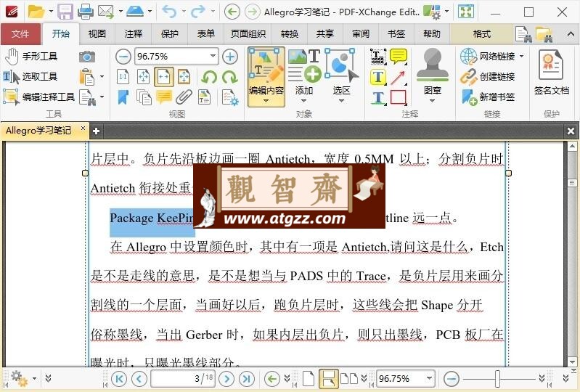This screenshot has width=580, height=392.
Task: Select the Select tool (选取工具)
Action: (30, 76)
